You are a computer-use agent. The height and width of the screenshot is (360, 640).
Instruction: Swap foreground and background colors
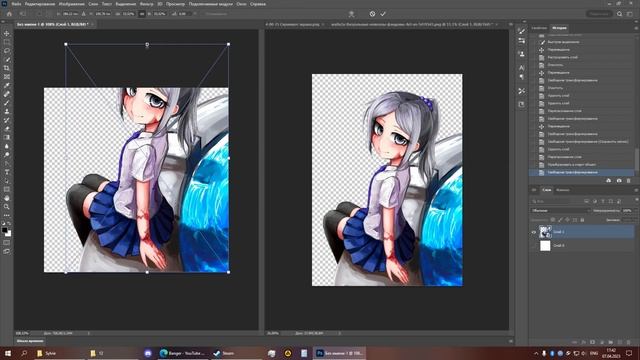(x=9, y=224)
